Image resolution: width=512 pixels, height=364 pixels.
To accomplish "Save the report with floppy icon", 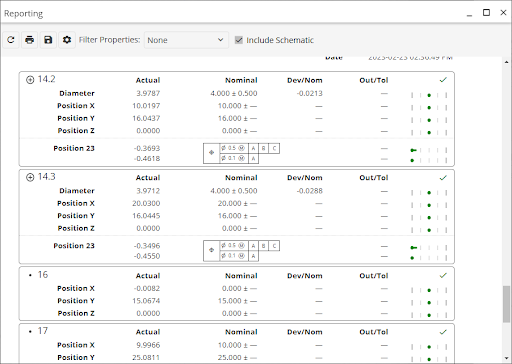I will tap(48, 40).
